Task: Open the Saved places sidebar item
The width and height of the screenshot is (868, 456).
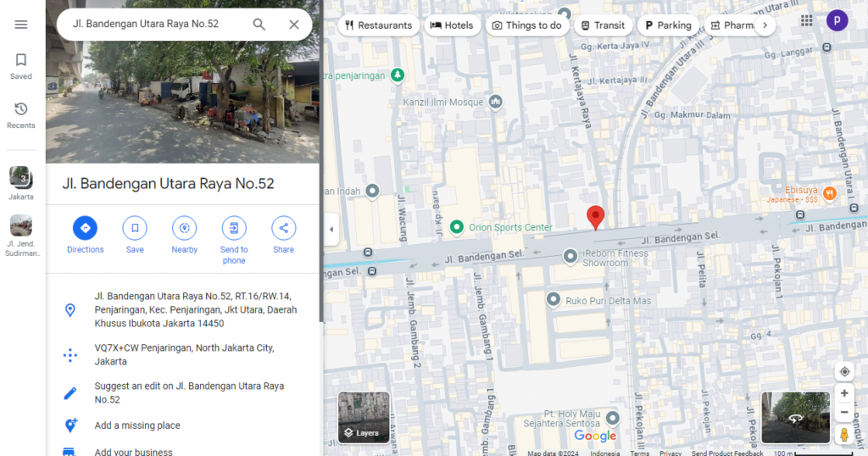Action: (21, 66)
